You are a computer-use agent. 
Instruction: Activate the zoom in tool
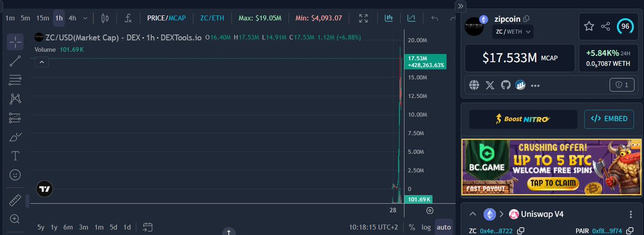[15, 219]
